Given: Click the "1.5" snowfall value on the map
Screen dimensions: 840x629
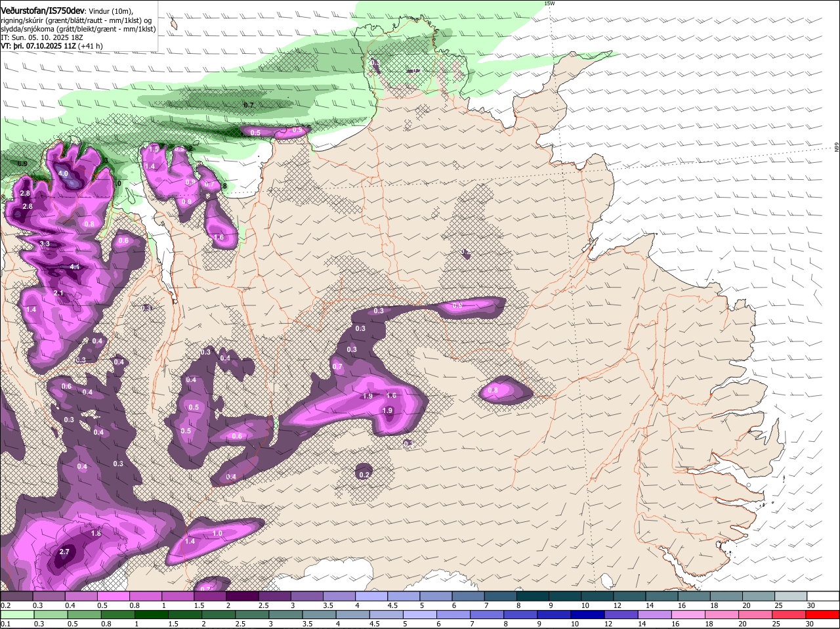Looking at the screenshot, I should (154, 149).
